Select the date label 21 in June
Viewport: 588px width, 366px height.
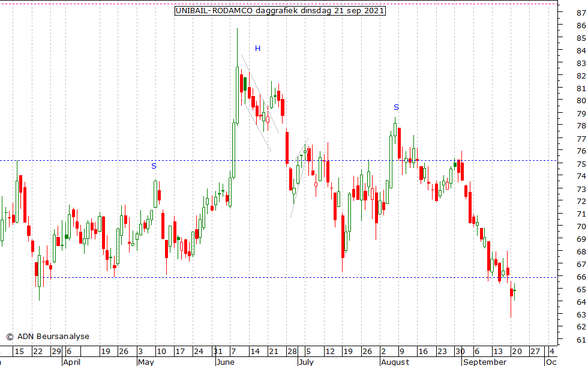pyautogui.click(x=274, y=352)
